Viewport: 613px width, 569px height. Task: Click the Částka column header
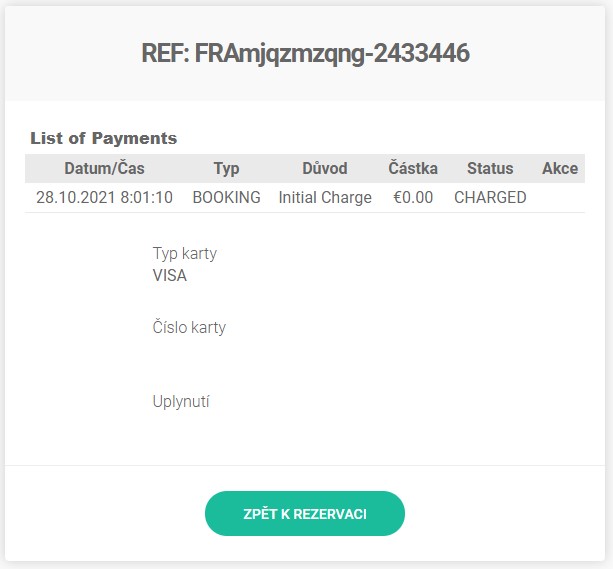[413, 168]
